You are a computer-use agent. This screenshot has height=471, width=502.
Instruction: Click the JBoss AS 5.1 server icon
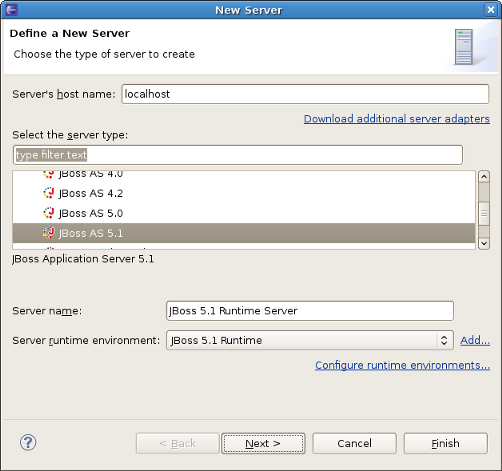click(49, 233)
